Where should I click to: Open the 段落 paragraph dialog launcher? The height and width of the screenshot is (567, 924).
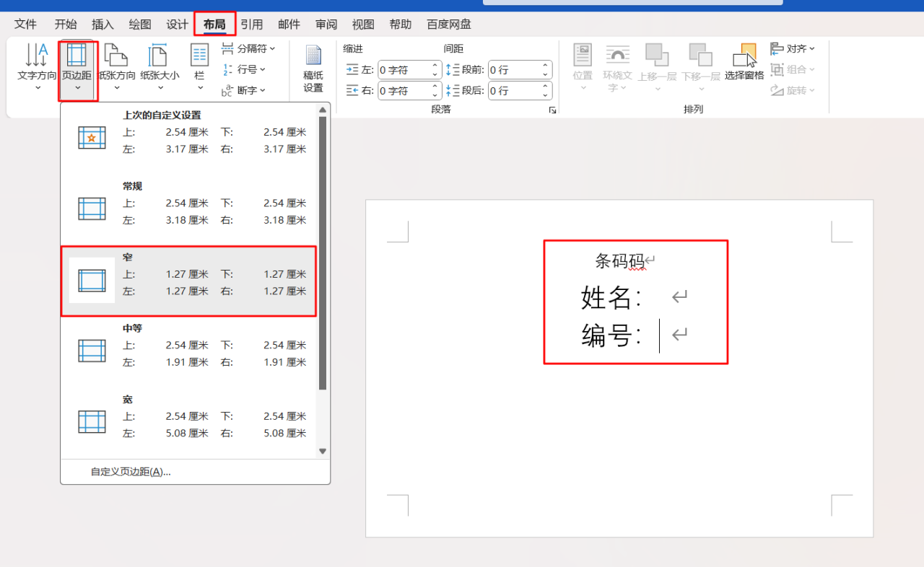pos(552,110)
